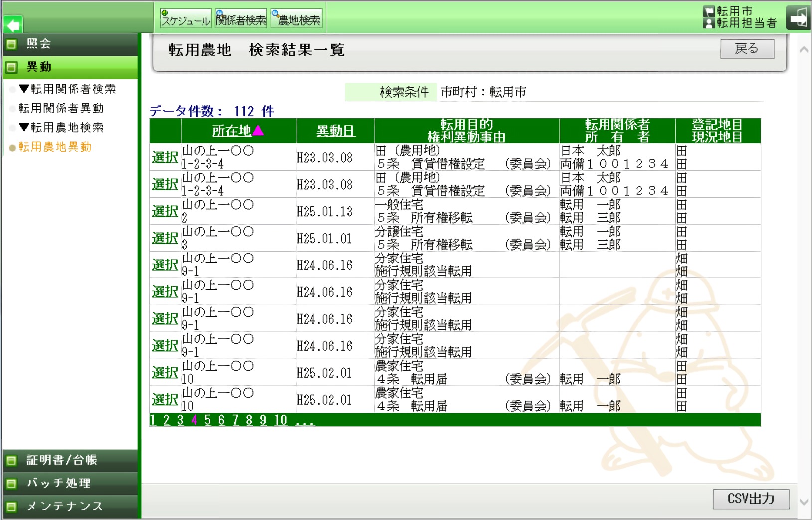The width and height of the screenshot is (812, 520).
Task: Sort by the 異動日 column header
Action: point(336,131)
